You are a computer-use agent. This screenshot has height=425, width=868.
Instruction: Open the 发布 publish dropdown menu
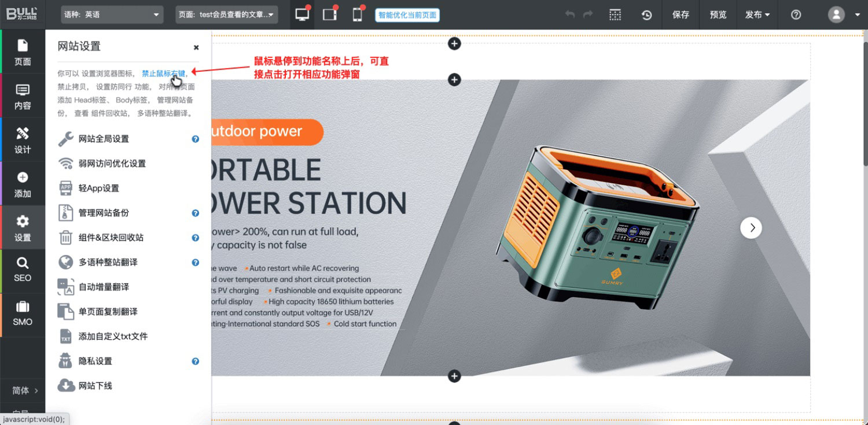pyautogui.click(x=757, y=15)
